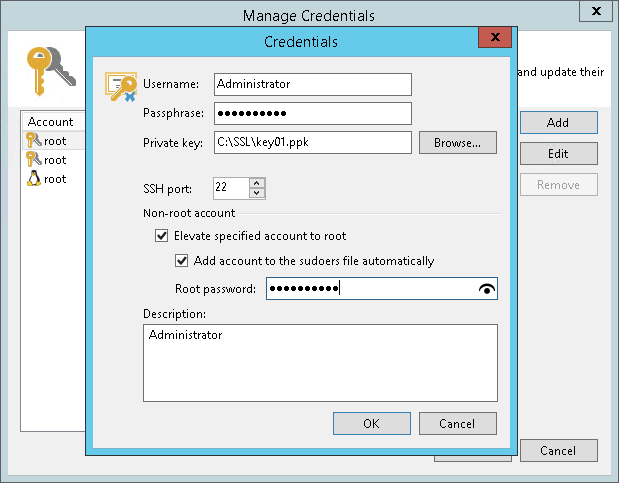619x483 pixels.
Task: Click Edit in Manage Credentials
Action: click(558, 154)
